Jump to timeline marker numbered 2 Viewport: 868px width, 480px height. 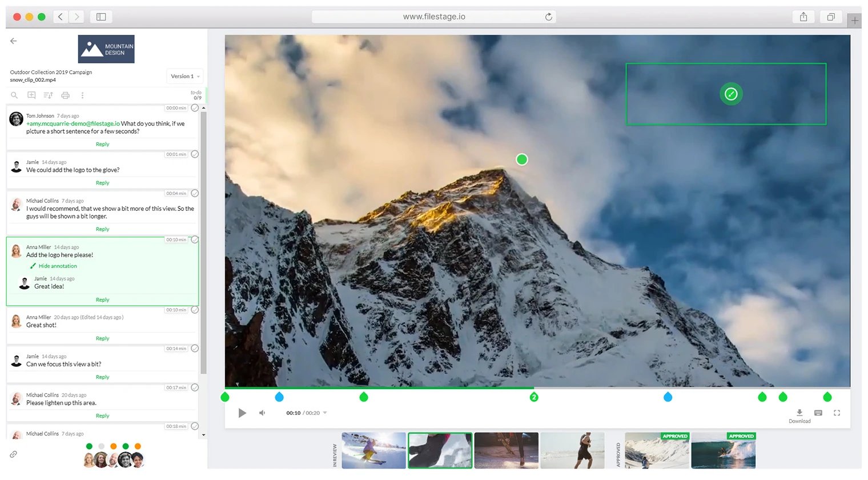(534, 397)
